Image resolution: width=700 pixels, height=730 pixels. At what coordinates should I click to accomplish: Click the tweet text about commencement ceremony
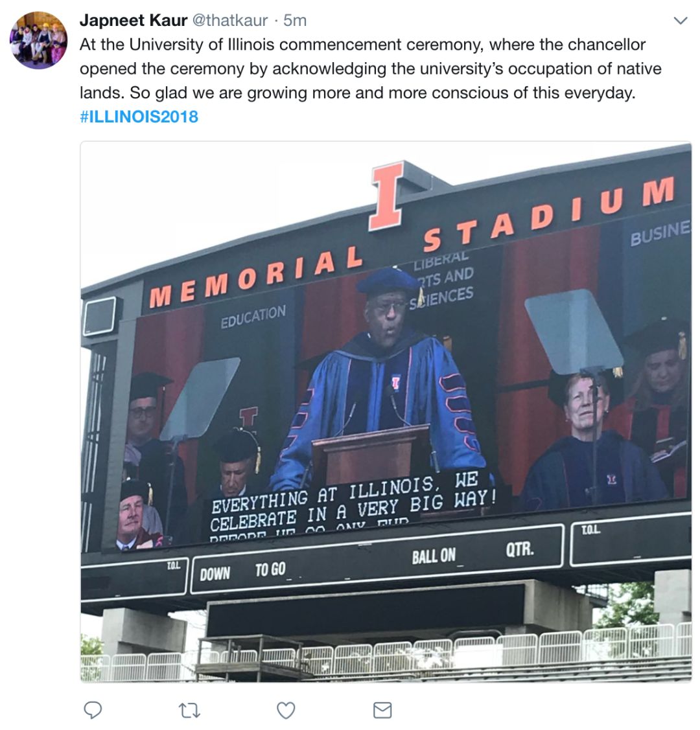pos(370,69)
